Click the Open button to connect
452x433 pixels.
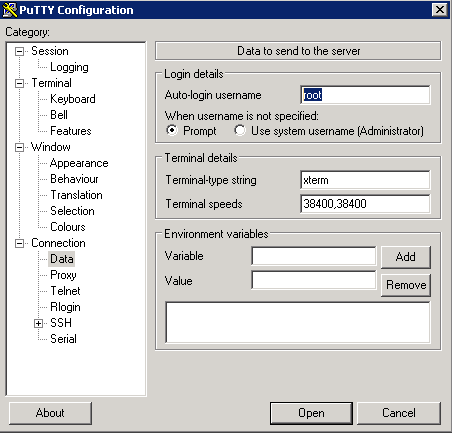[311, 413]
